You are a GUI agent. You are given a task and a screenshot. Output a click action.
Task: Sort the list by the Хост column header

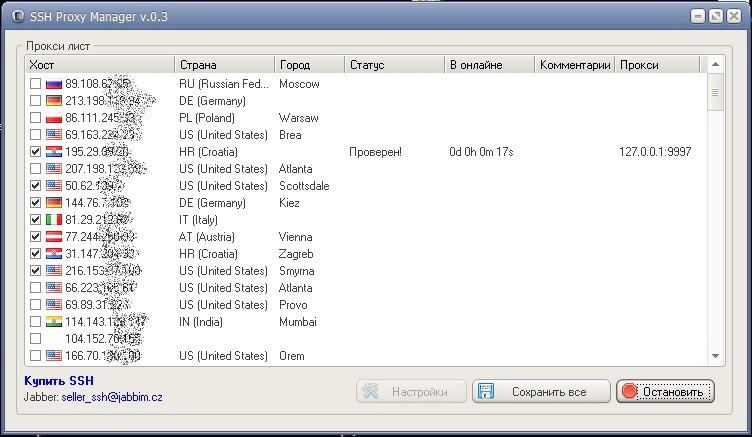[x=99, y=65]
